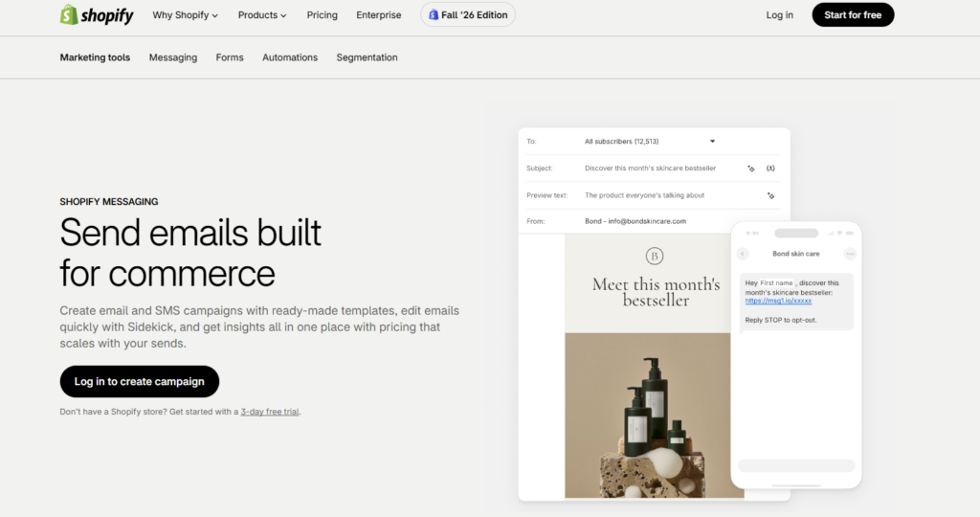Click the Shopify logo

tap(97, 15)
